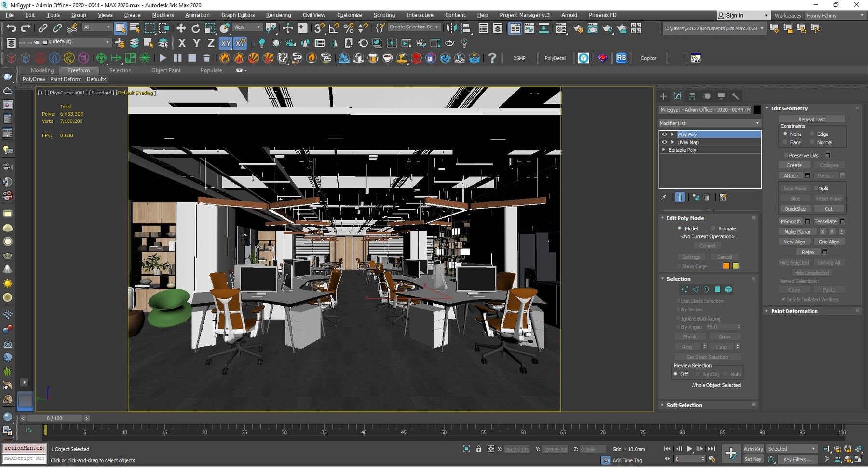Enable the Ignore Backfacing checkbox
868x470 pixels.
(678, 318)
